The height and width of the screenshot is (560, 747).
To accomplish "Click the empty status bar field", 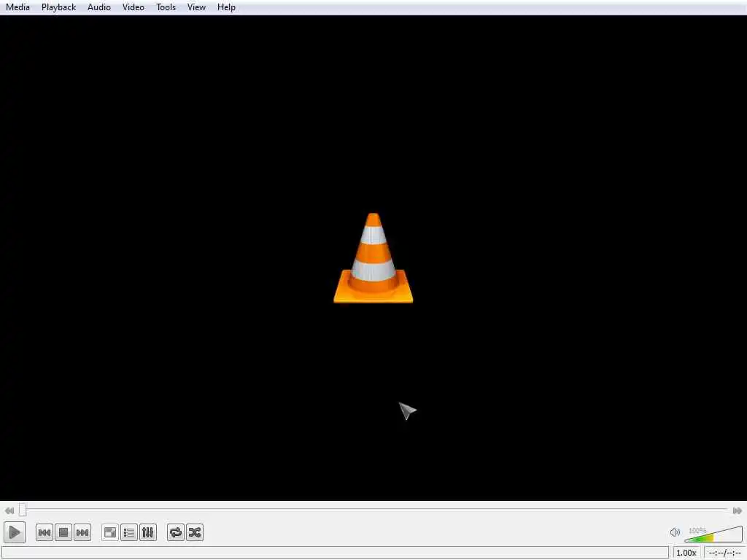I will tap(336, 553).
